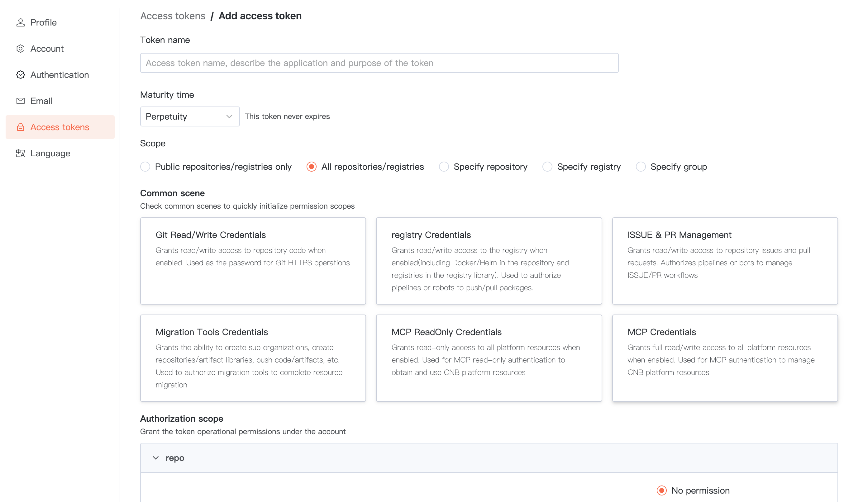Choose Git Read/Write Credentials scene card
868x502 pixels.
pyautogui.click(x=253, y=261)
